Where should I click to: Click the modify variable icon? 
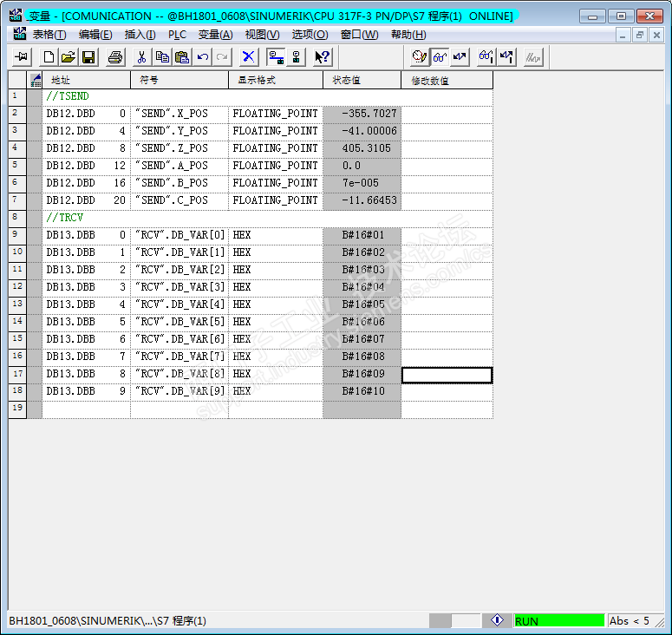pyautogui.click(x=460, y=57)
